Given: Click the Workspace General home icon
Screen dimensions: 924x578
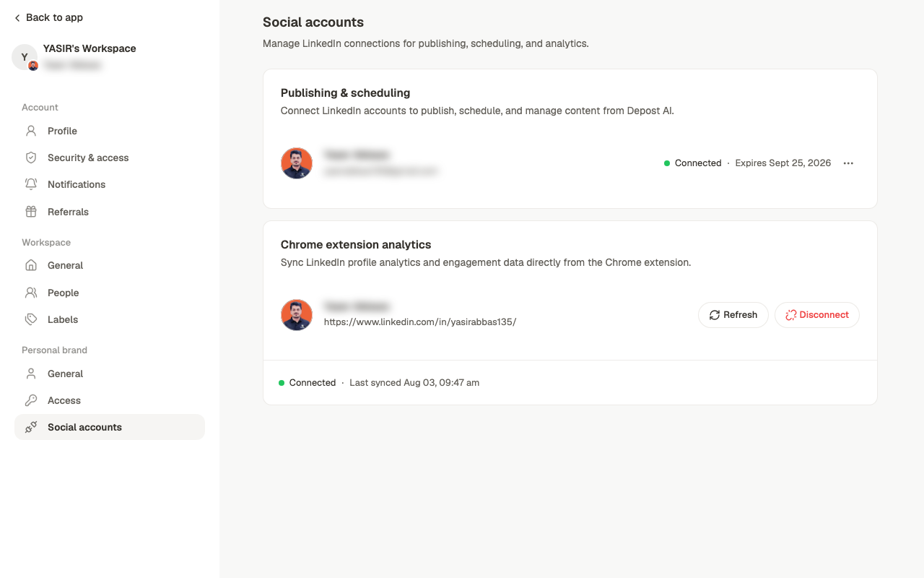Looking at the screenshot, I should (x=31, y=265).
